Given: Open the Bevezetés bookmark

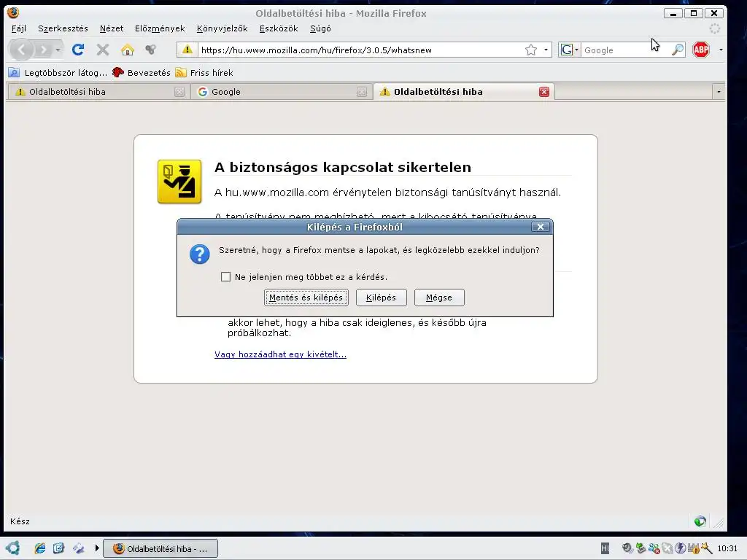Looking at the screenshot, I should [142, 73].
